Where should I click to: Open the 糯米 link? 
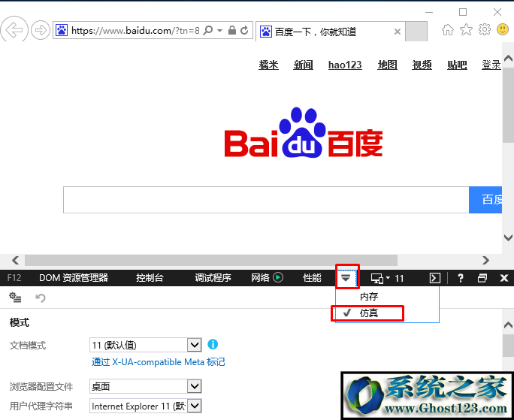tap(268, 65)
